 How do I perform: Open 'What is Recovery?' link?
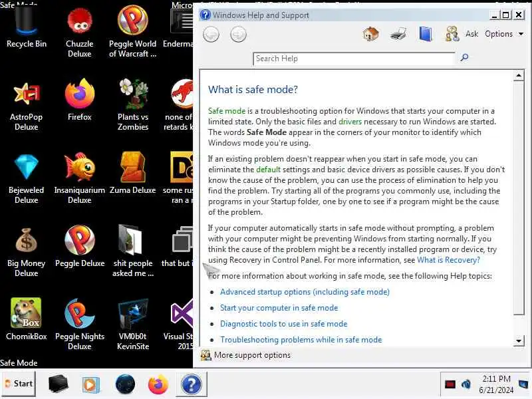point(448,260)
